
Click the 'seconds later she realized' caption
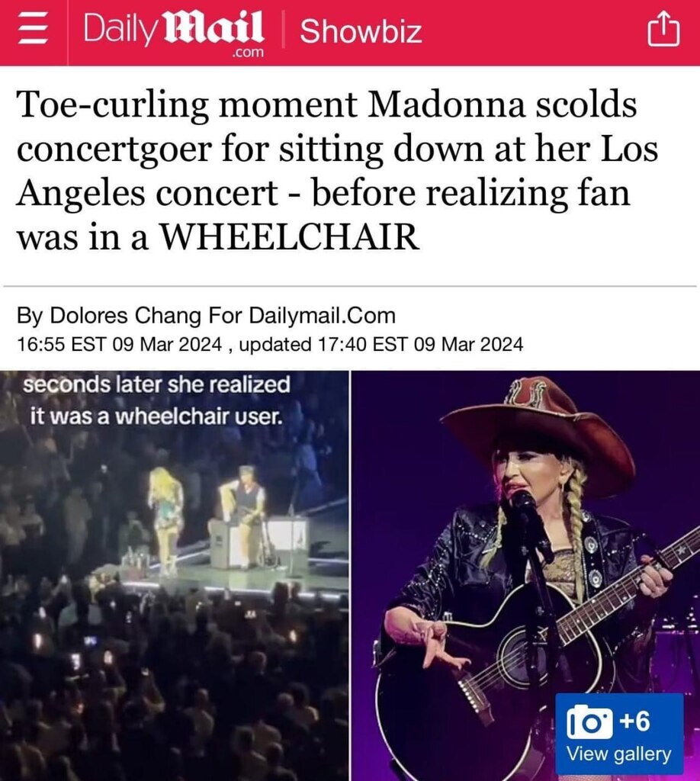(156, 384)
